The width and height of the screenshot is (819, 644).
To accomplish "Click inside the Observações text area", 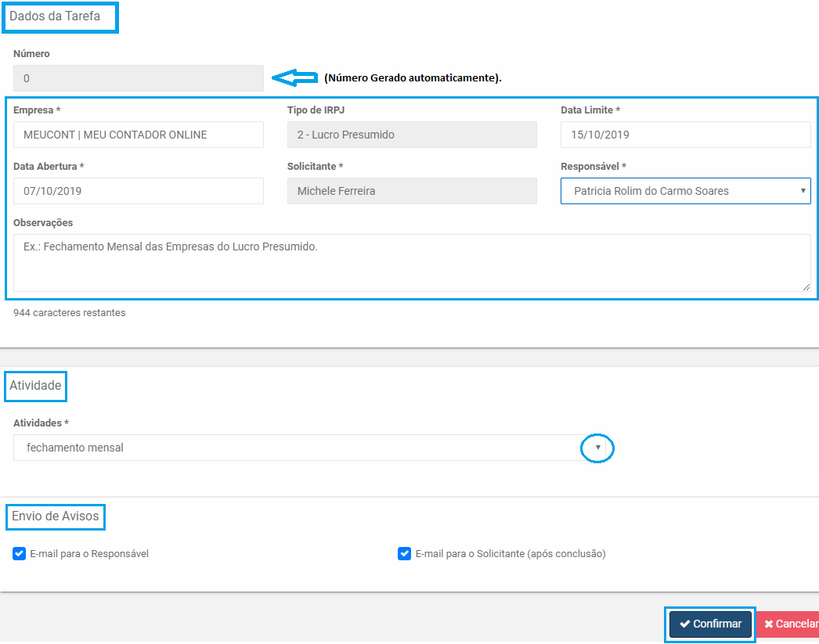I will 412,262.
